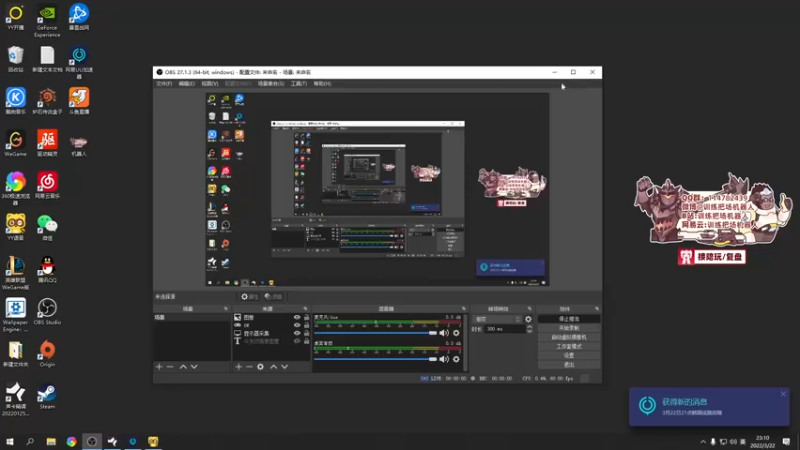Open the Tools menu in OBS
The width and height of the screenshot is (800, 450).
point(299,84)
